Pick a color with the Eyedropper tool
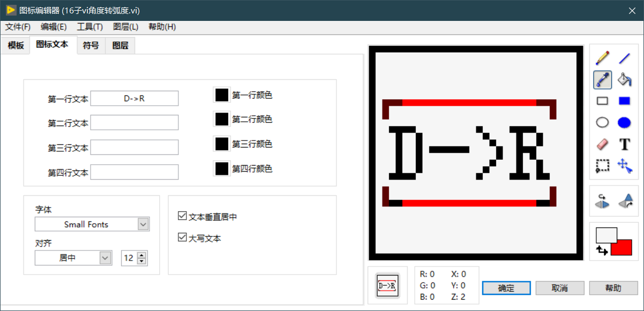Screen dimensions: 644x311 (602, 79)
